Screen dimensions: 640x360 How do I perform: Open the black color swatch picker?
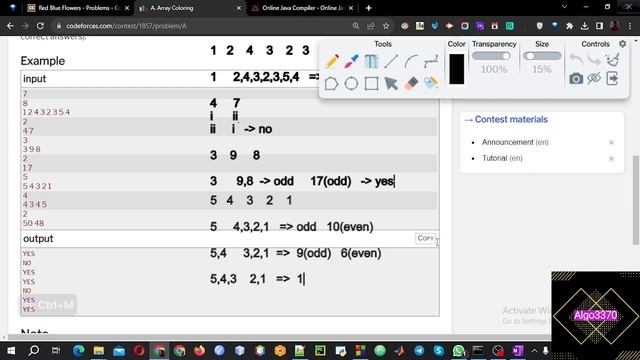tap(456, 69)
